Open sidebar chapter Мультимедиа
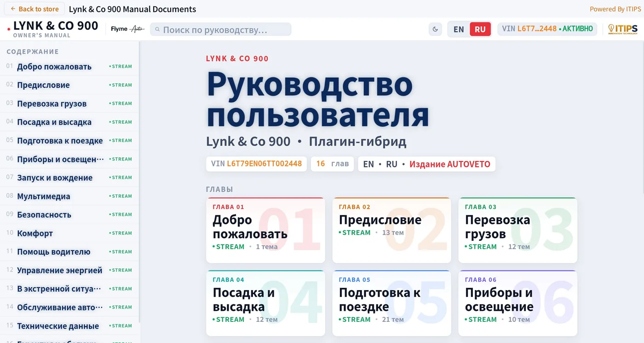Image resolution: width=644 pixels, height=343 pixels. tap(69, 196)
